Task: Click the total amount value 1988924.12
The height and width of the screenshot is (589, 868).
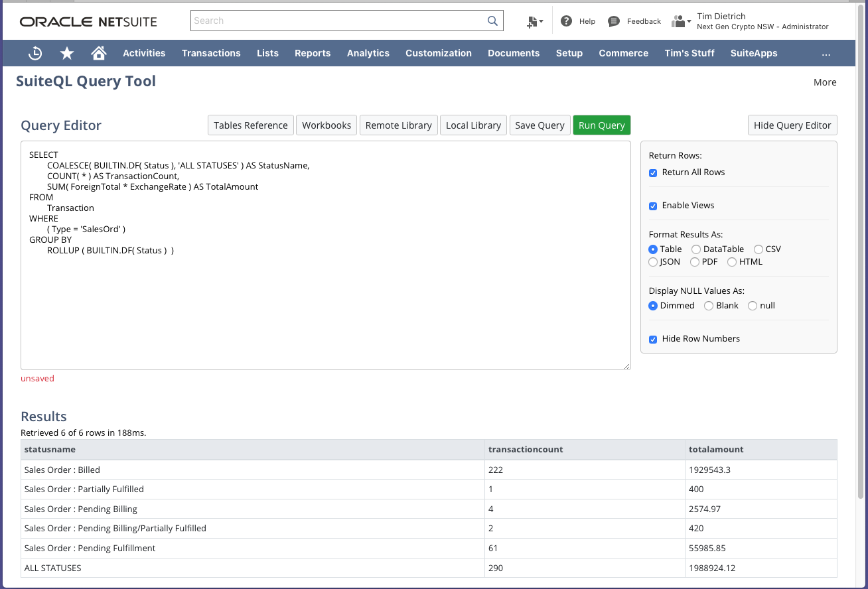Action: click(713, 568)
